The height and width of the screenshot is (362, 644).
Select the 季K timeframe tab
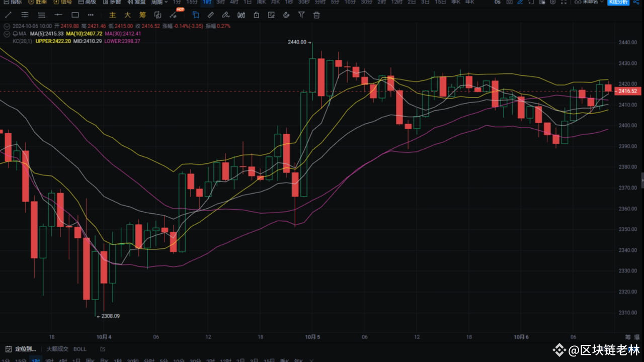(455, 2)
